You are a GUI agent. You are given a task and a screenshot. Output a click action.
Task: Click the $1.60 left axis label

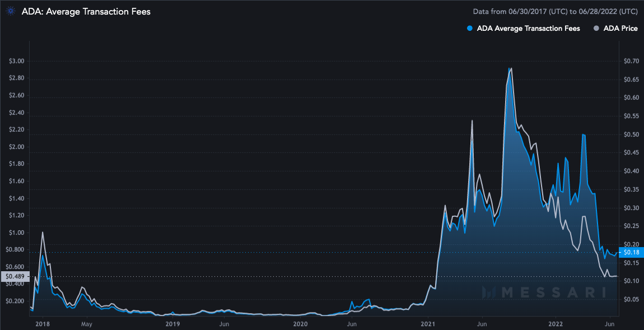(x=16, y=181)
